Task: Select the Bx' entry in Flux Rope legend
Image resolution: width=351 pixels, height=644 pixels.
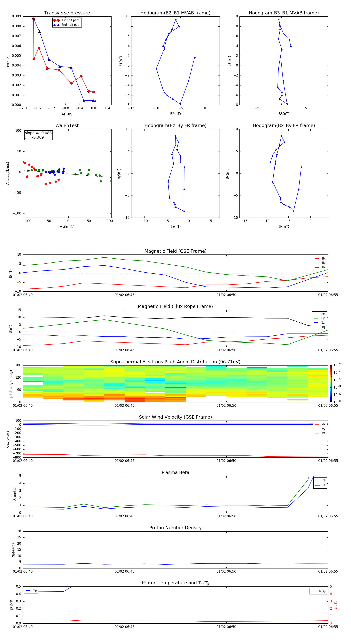Action: pyautogui.click(x=320, y=314)
